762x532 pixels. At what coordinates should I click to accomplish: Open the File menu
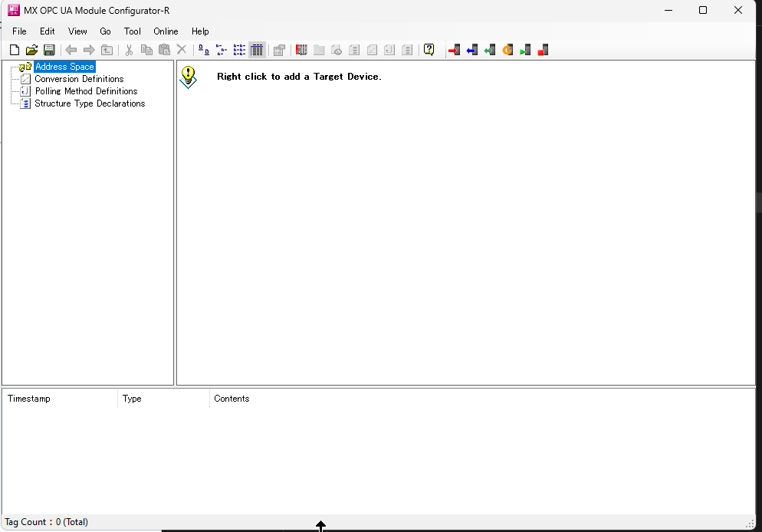pyautogui.click(x=19, y=31)
